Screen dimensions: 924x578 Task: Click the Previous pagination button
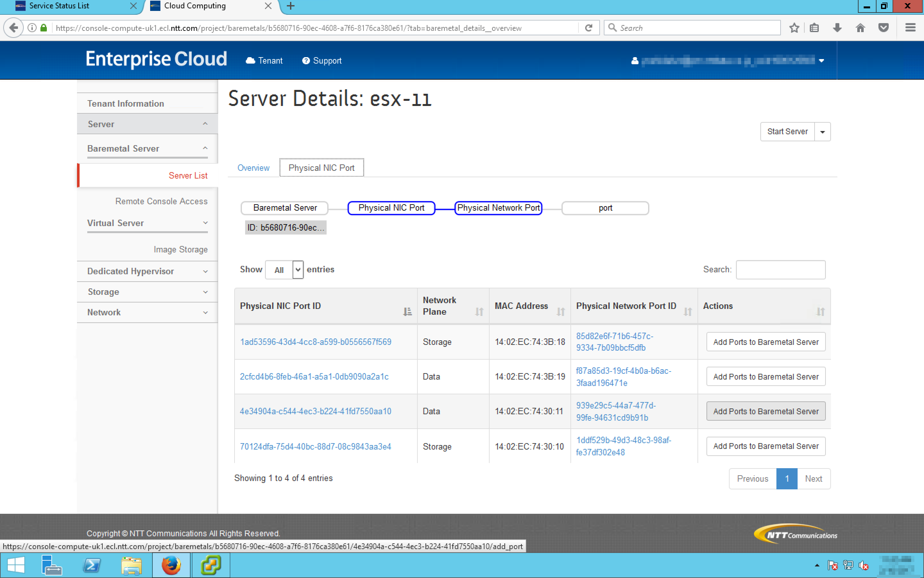click(753, 478)
